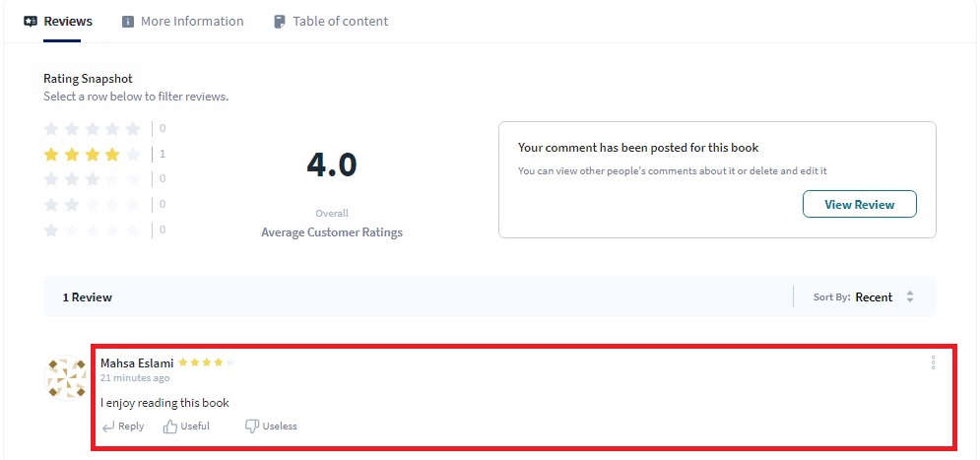980x460 pixels.
Task: Click the reply arrow icon
Action: [107, 427]
